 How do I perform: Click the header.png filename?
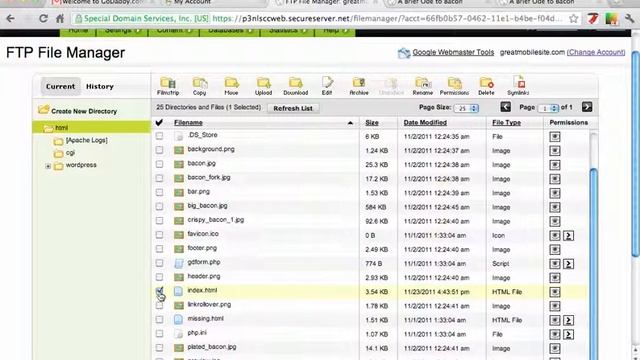tap(204, 276)
